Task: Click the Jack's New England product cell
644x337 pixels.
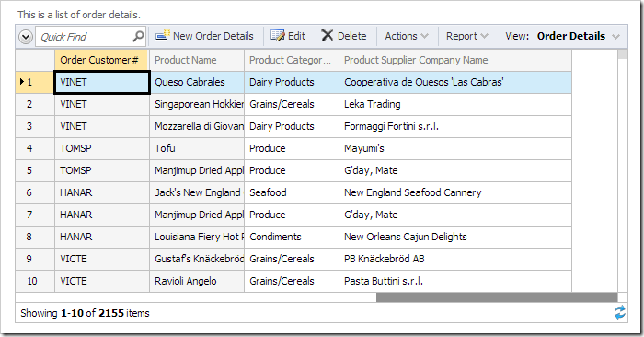Action: pyautogui.click(x=197, y=192)
